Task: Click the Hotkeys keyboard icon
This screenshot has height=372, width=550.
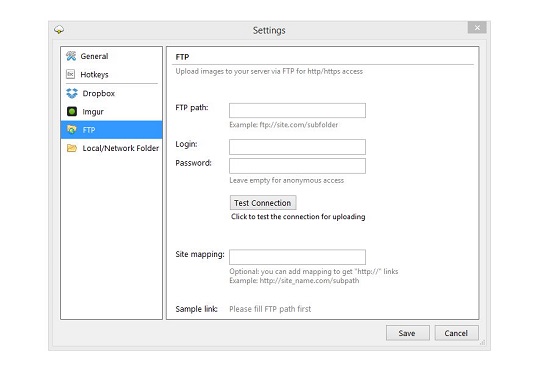Action: (71, 74)
